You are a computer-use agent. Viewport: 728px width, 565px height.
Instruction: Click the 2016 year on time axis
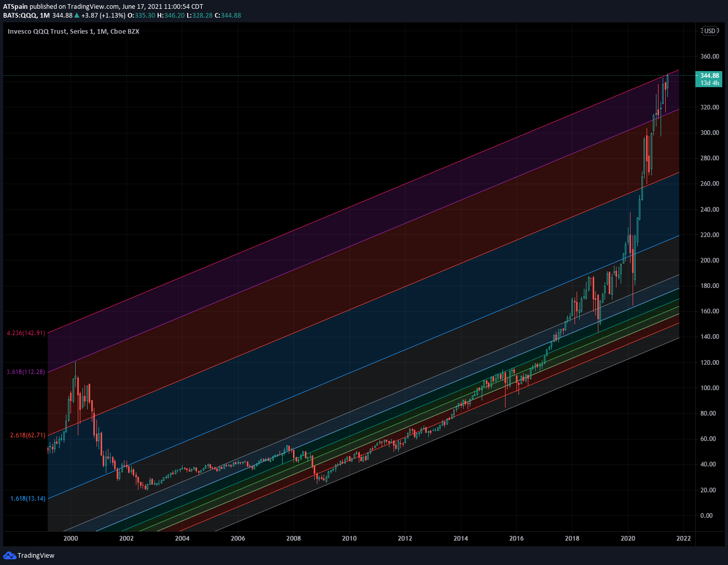click(516, 539)
